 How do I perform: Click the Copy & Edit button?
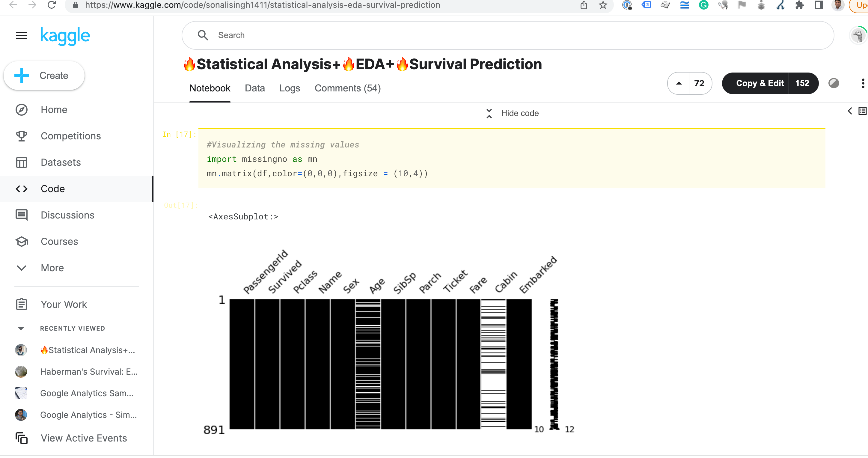click(x=760, y=83)
